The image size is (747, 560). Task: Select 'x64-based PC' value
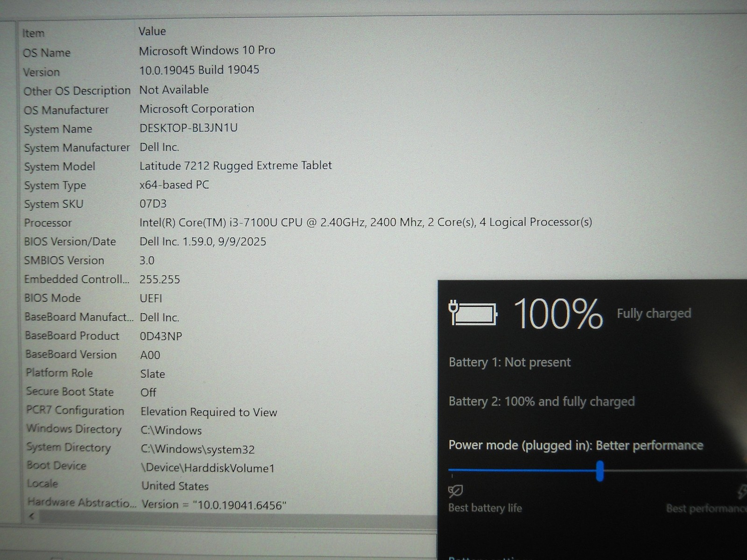click(x=174, y=185)
